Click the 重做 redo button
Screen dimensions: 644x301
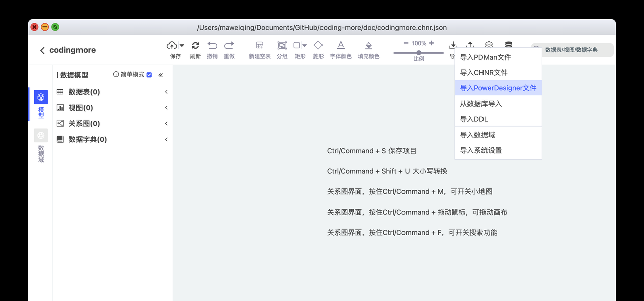pyautogui.click(x=229, y=45)
